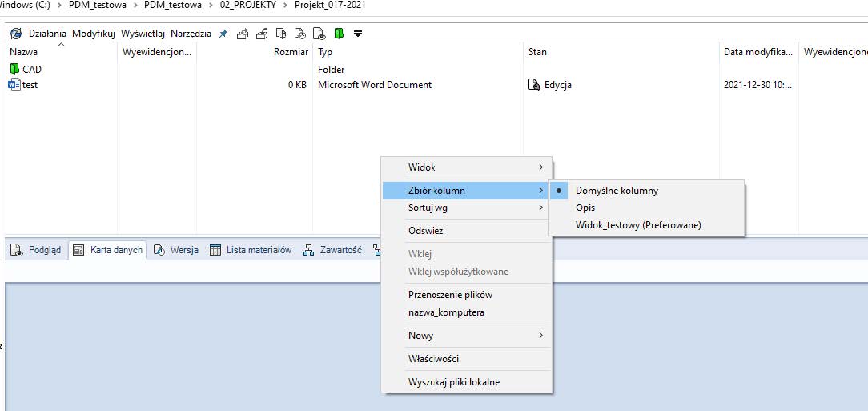Click the 2021-12-30 modification date cell

click(757, 85)
